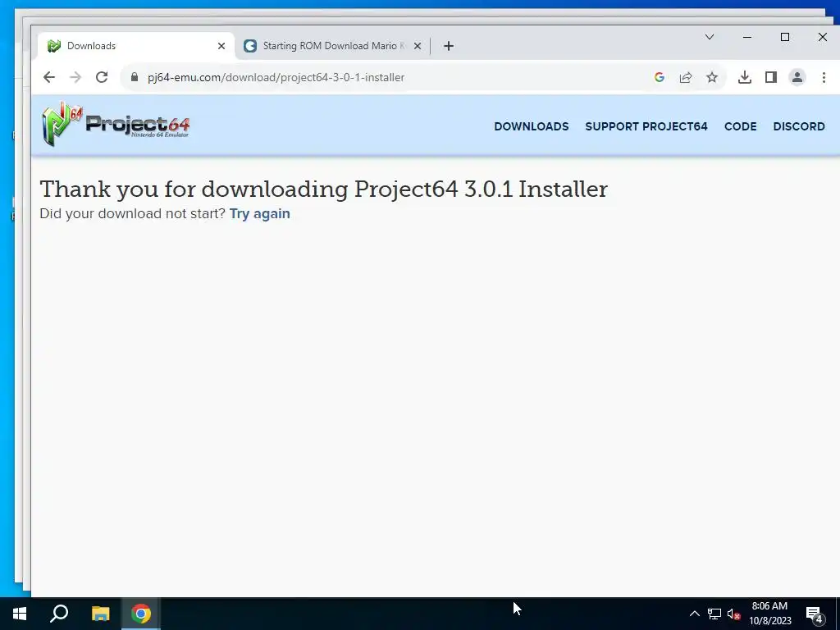Share this page icon
840x630 pixels.
coord(686,77)
